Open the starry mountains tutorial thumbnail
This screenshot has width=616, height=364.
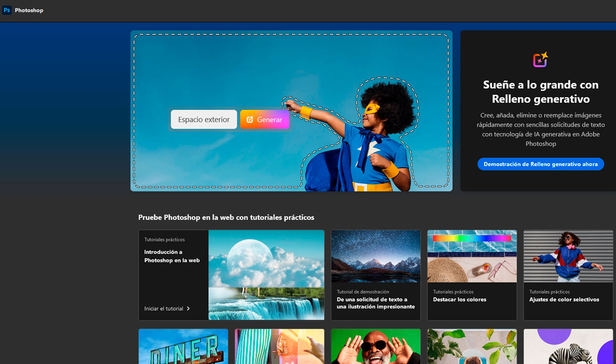coord(376,256)
